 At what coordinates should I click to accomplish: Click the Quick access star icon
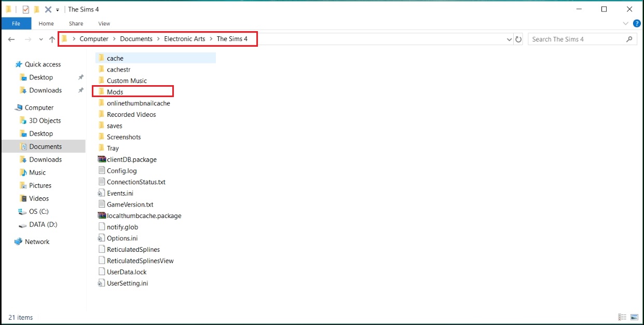coord(19,64)
